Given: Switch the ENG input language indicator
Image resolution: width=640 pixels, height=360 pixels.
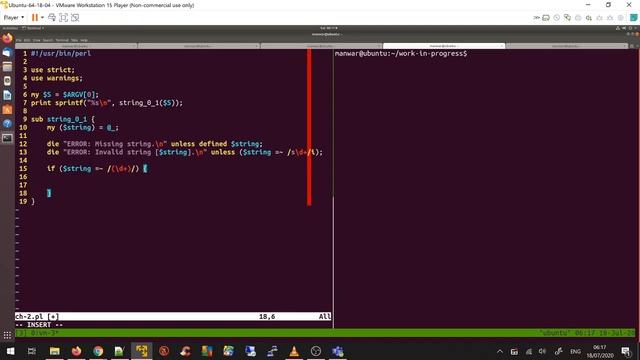Looking at the screenshot, I should 575,351.
